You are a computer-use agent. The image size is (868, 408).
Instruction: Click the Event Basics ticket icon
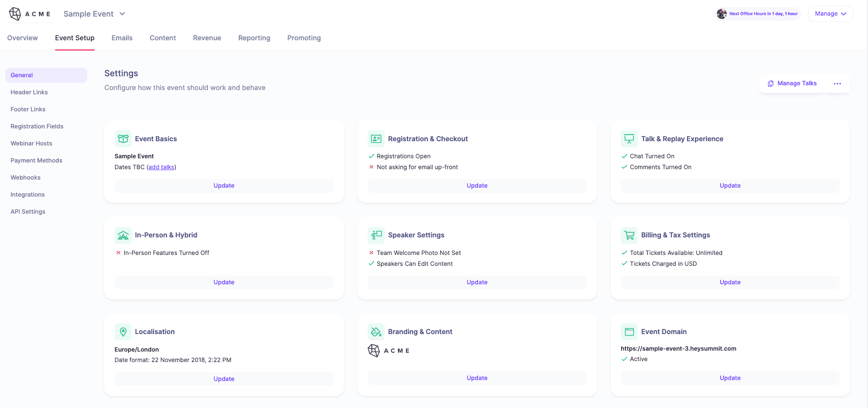pyautogui.click(x=123, y=139)
